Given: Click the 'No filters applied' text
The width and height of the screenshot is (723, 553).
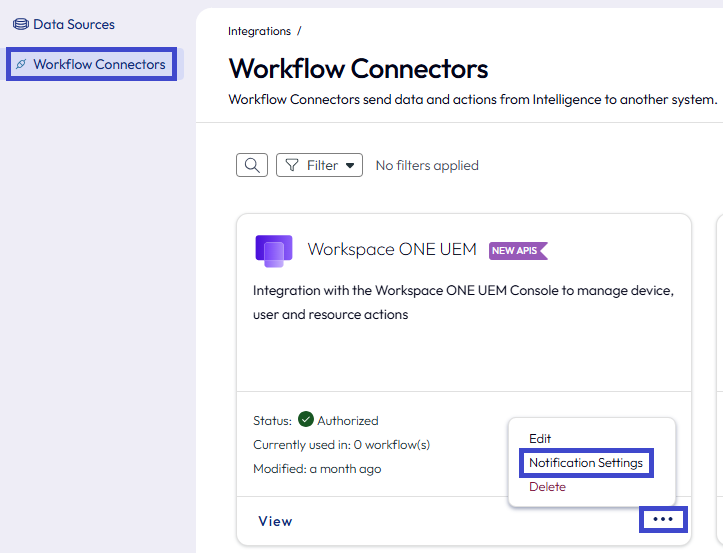Looking at the screenshot, I should coord(427,165).
